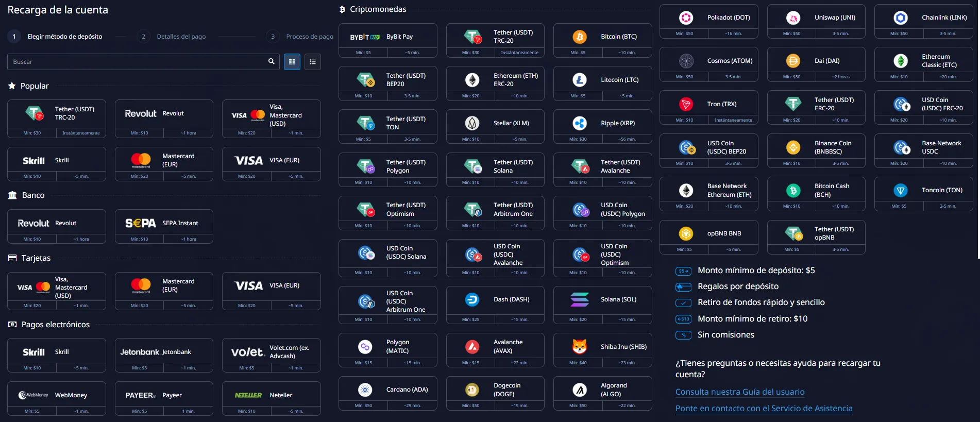980x422 pixels.
Task: Select Base Network Ethereum (ETH) option
Action: point(709,194)
